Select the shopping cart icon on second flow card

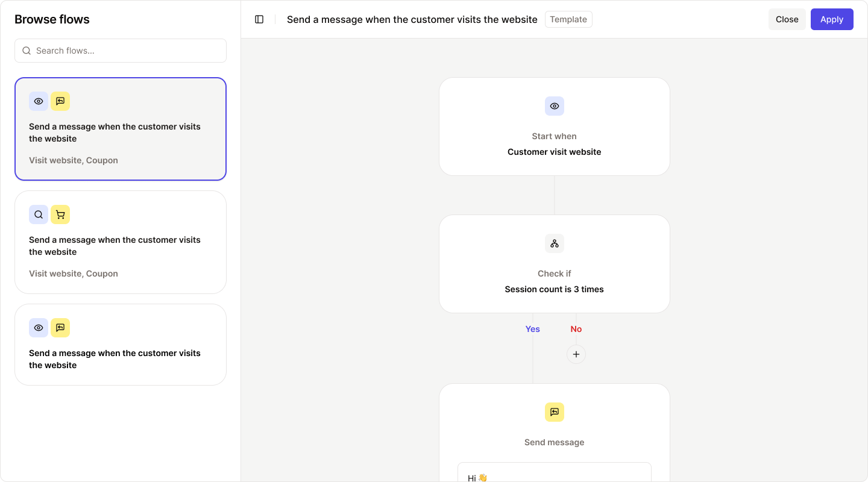(x=60, y=214)
